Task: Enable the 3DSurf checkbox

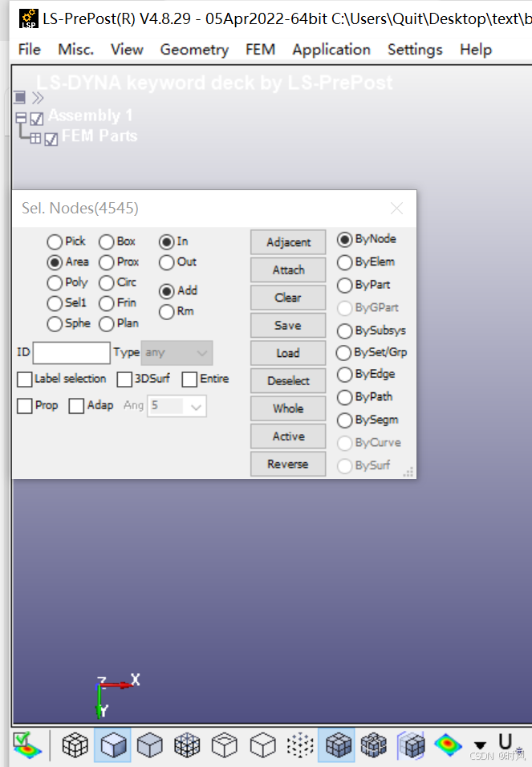Action: tap(124, 379)
